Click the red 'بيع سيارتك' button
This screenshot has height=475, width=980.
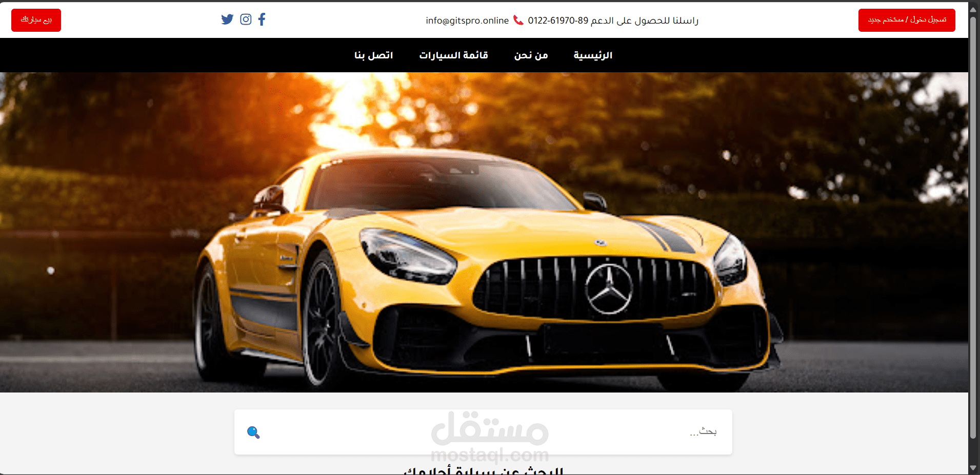36,20
